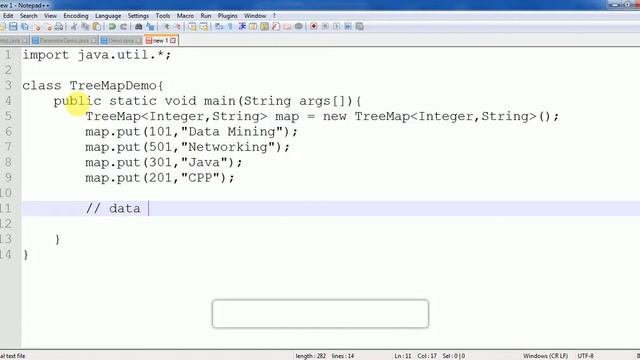Click the 'map.put(301,"Java");' line
This screenshot has width=640, height=360.
click(164, 162)
